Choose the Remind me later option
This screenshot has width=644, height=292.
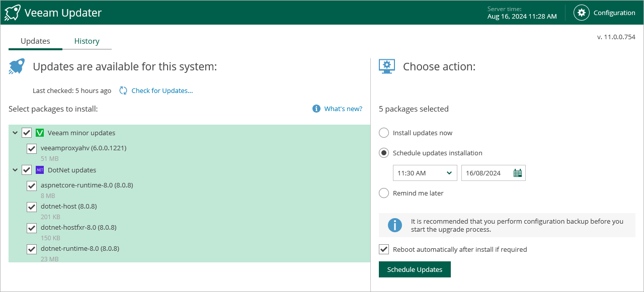point(384,193)
